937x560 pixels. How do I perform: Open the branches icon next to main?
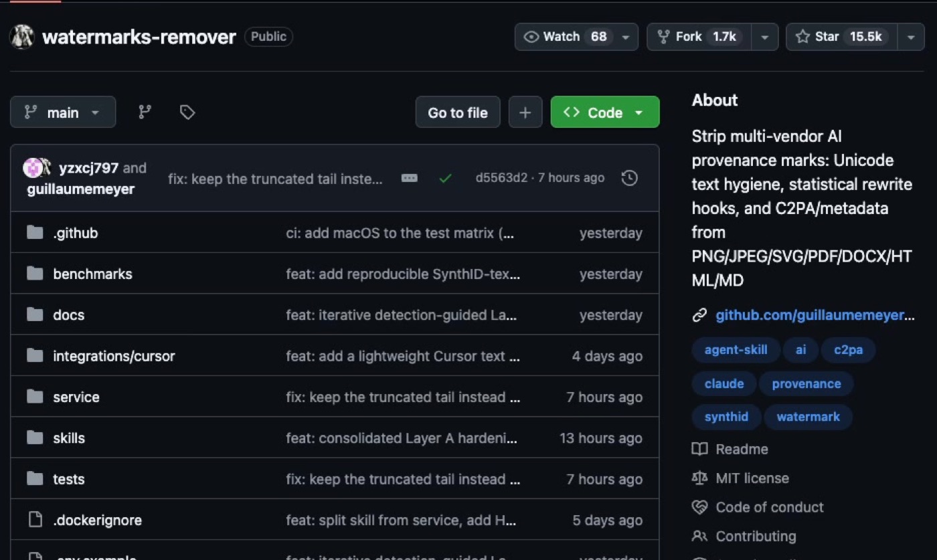click(145, 112)
